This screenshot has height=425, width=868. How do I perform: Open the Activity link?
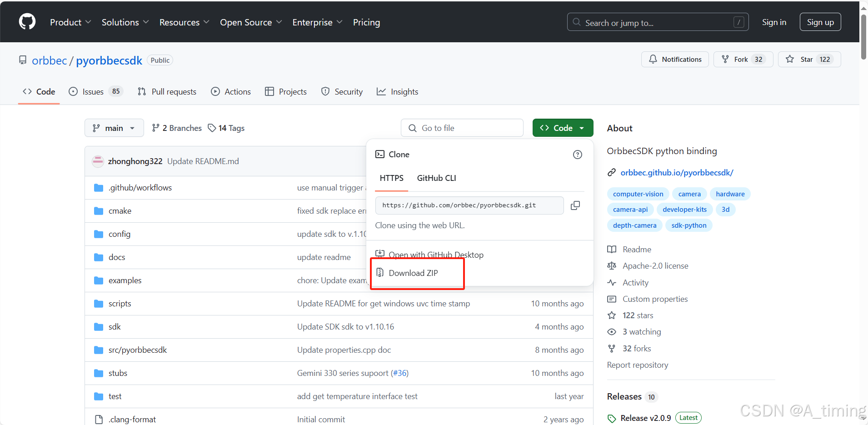tap(635, 283)
